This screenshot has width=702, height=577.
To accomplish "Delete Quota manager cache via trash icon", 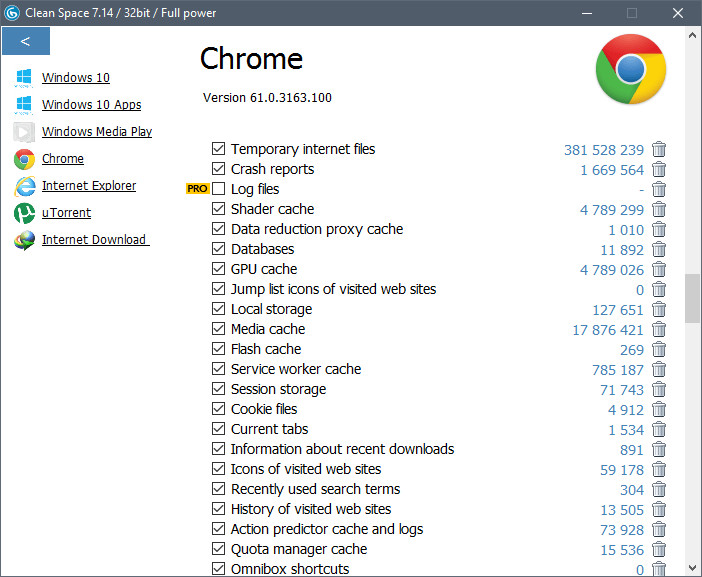I will click(x=659, y=549).
